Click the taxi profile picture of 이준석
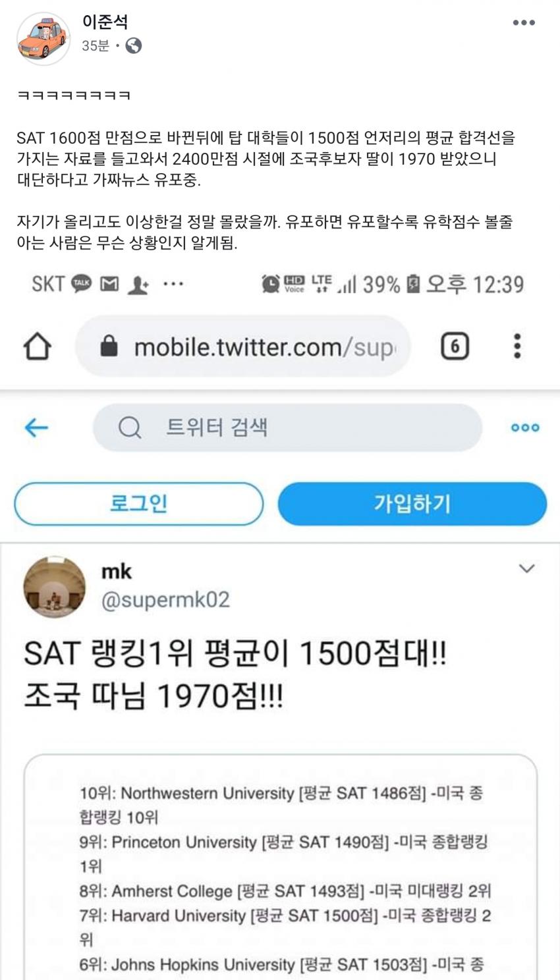 pos(43,39)
